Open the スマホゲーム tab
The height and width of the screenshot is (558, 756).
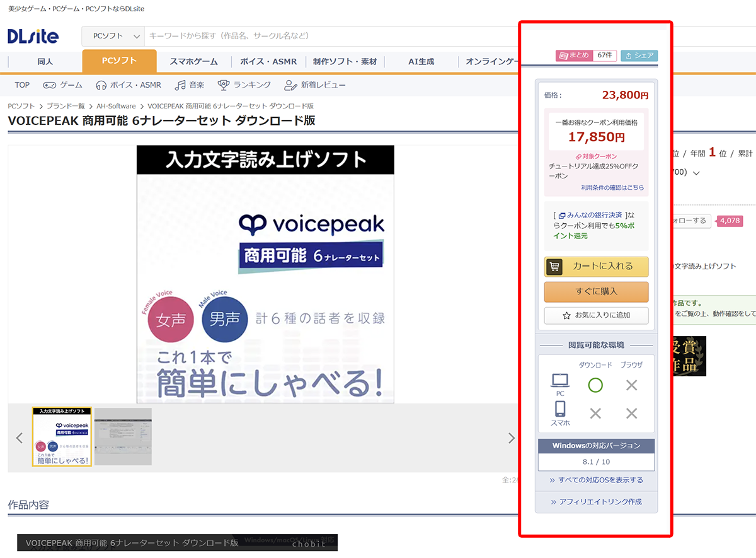[x=193, y=62]
